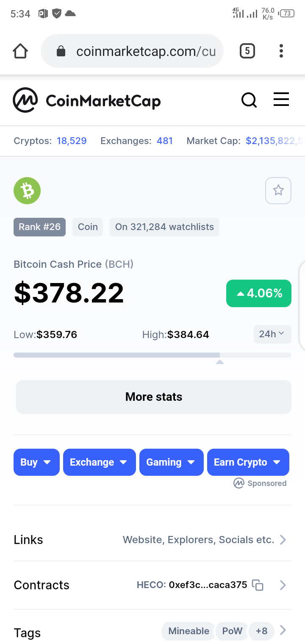Viewport: 305px width, 644px height.
Task: Tap the browser home icon
Action: (x=20, y=51)
